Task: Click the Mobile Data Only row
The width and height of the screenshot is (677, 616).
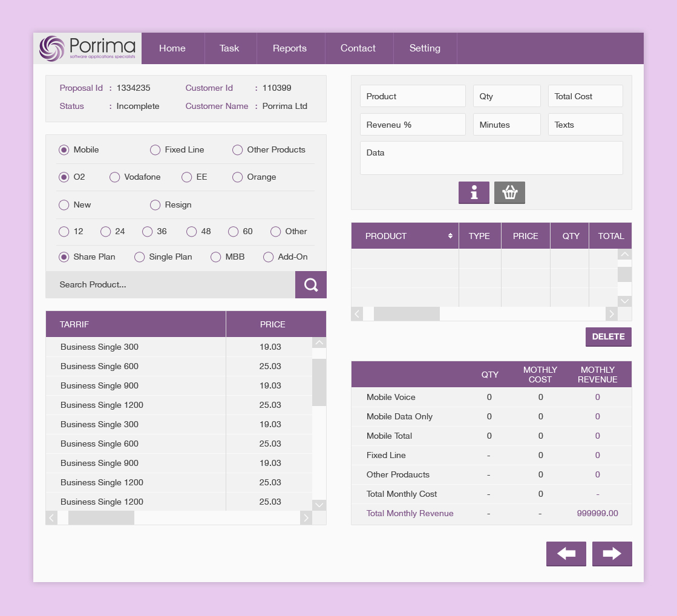Action: click(491, 416)
